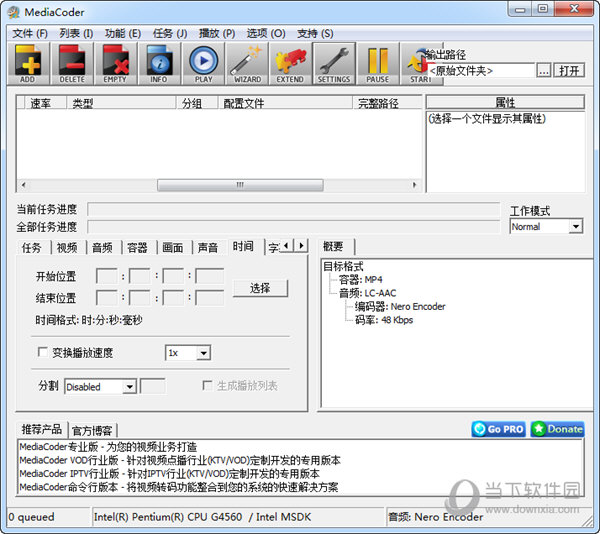Enable the 变换播放速度 checkbox
Screen dimensions: 600x534
(x=42, y=352)
